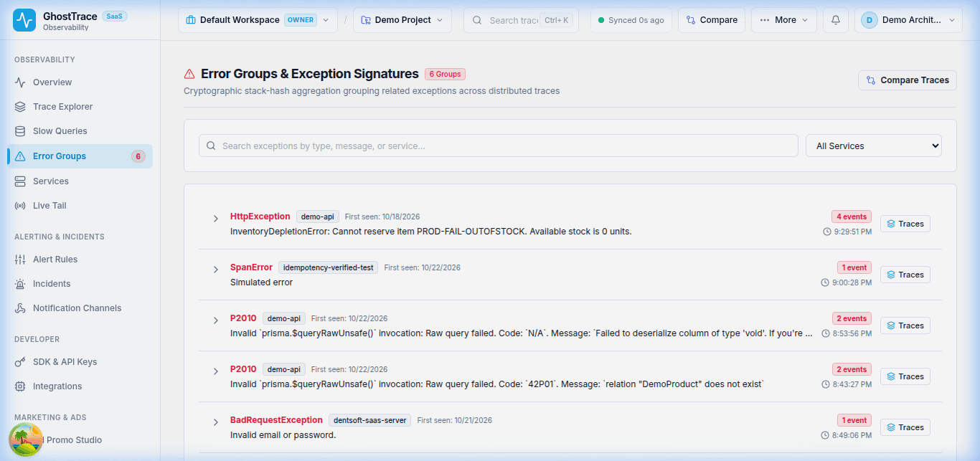Go to the Incidents page
980x461 pixels.
[80, 284]
